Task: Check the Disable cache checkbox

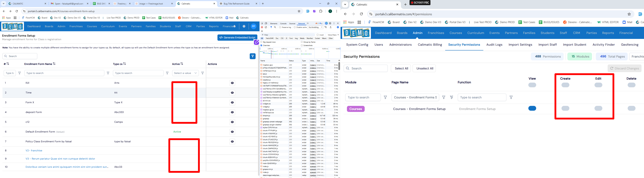Action: pyautogui.click(x=295, y=27)
